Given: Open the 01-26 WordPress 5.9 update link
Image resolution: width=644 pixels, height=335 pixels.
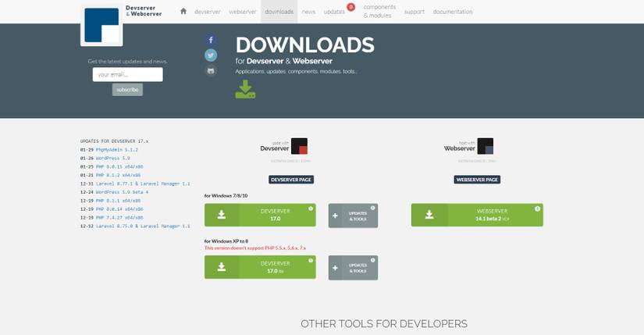Looking at the screenshot, I should coord(112,159).
